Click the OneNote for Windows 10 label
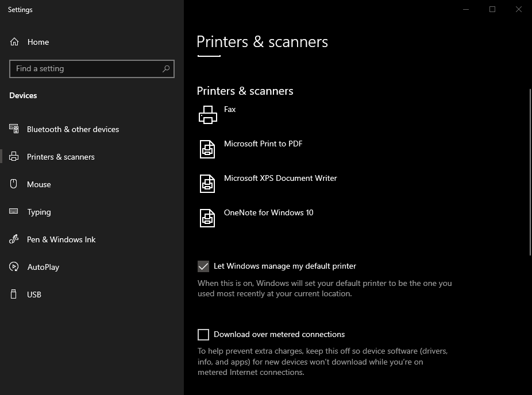 [268, 212]
